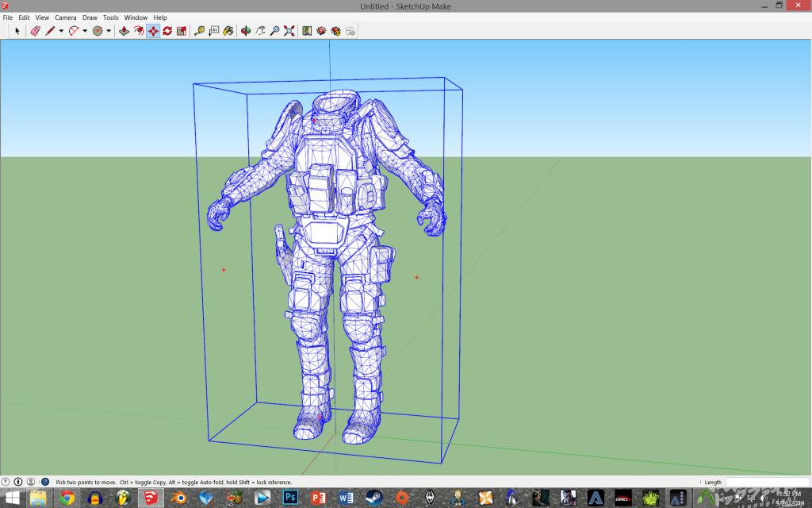The image size is (812, 508).
Task: Open the View menu
Action: [x=42, y=17]
